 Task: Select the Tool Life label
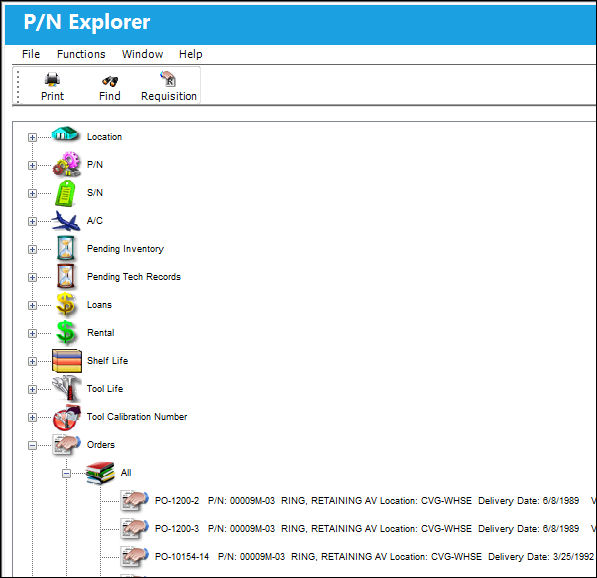tap(105, 389)
